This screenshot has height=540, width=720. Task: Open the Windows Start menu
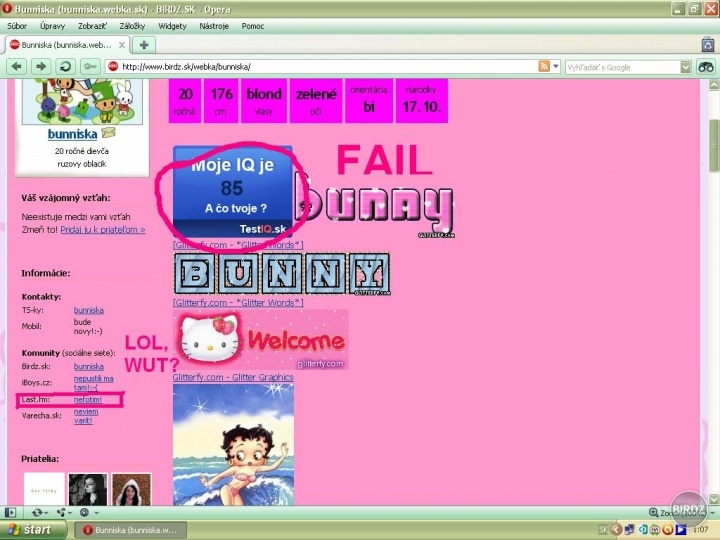(x=31, y=530)
